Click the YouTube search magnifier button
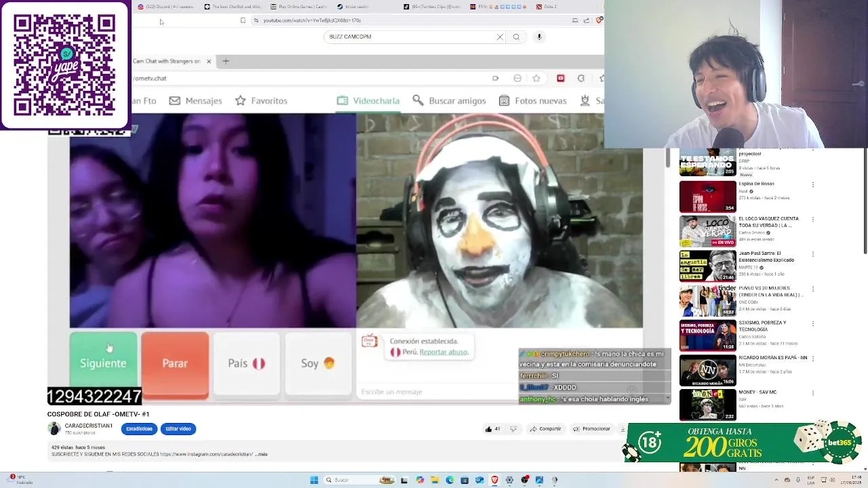The image size is (868, 488). pos(516,37)
